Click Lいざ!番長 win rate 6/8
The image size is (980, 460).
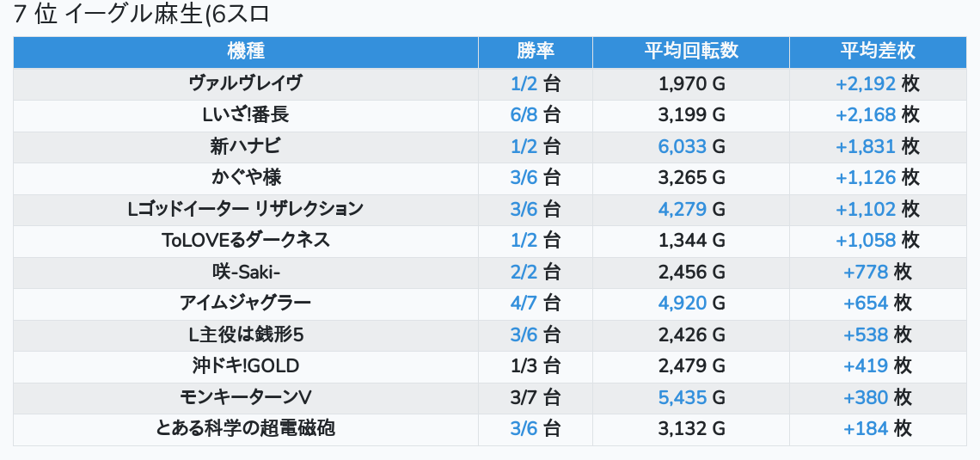click(x=524, y=114)
